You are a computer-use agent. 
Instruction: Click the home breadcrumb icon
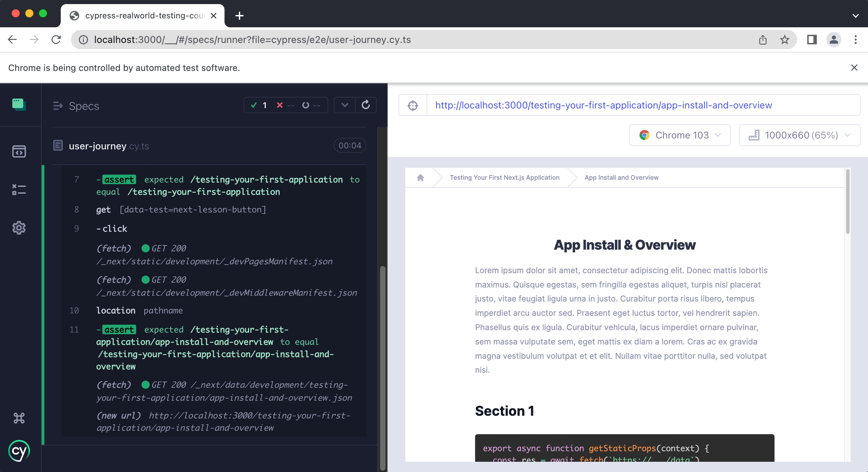[x=420, y=177]
